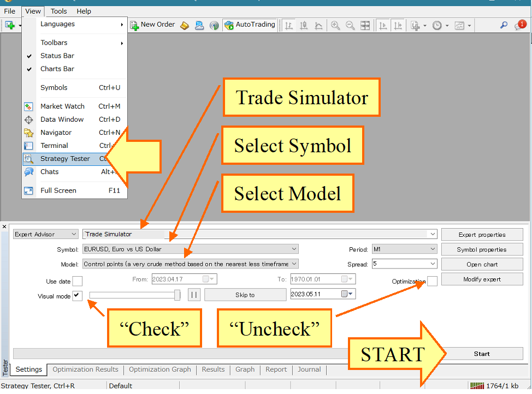Viewport: 532px width, 394px height.
Task: Click the zoom out magnifier icon
Action: pyautogui.click(x=350, y=25)
